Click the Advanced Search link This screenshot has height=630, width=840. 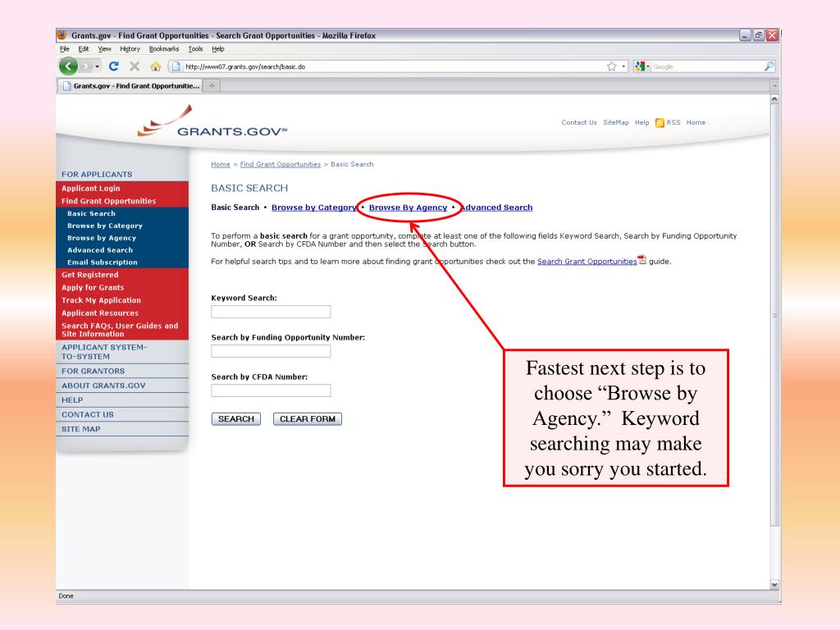496,208
